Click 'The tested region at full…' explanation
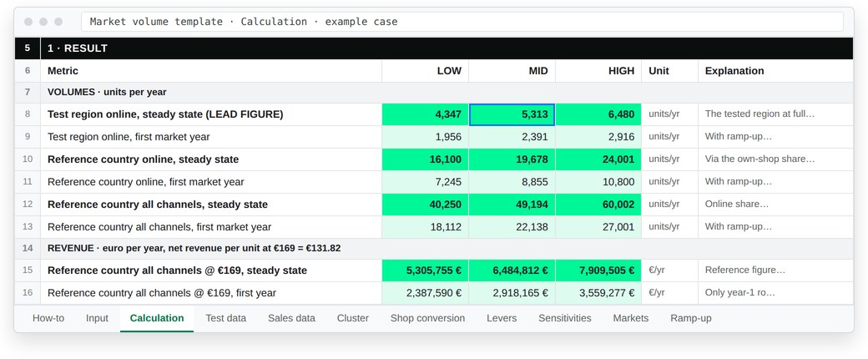The height and width of the screenshot is (359, 868). 775,114
